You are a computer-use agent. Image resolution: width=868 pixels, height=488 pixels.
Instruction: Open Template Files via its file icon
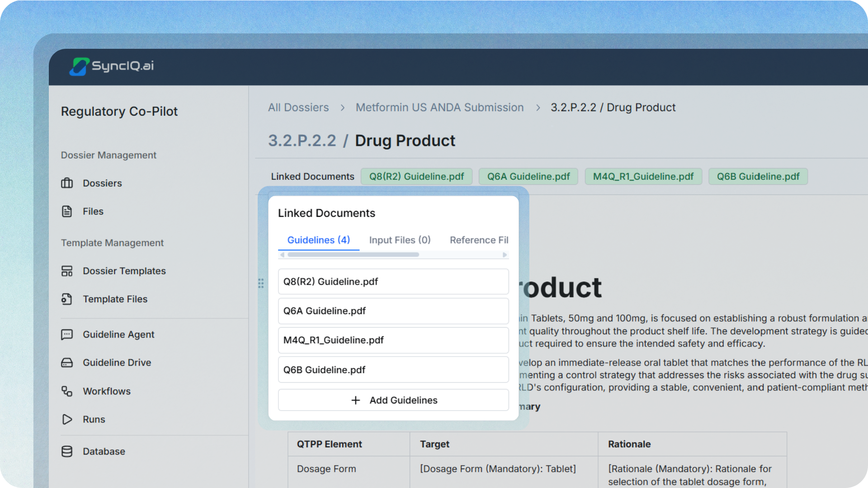(x=67, y=299)
